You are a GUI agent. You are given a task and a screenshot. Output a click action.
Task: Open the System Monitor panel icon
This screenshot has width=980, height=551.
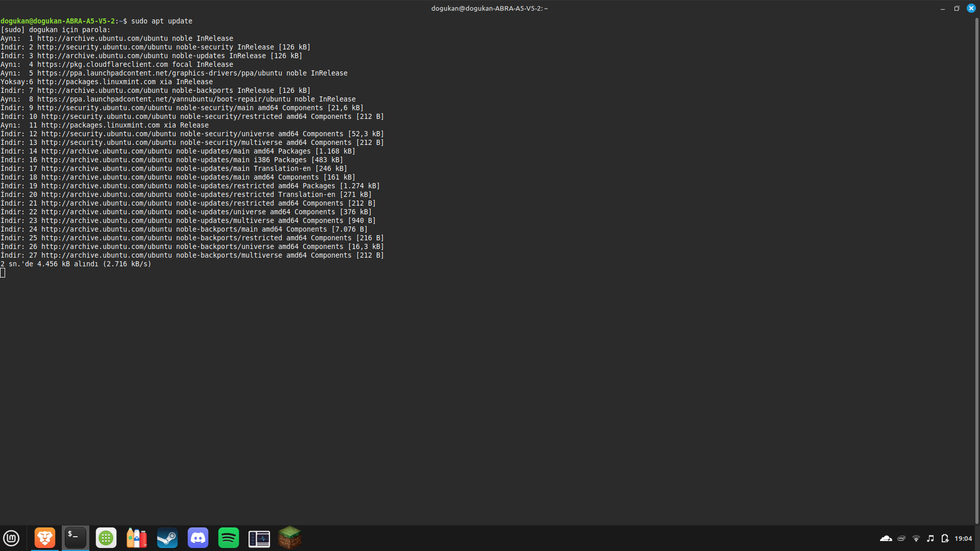(259, 538)
